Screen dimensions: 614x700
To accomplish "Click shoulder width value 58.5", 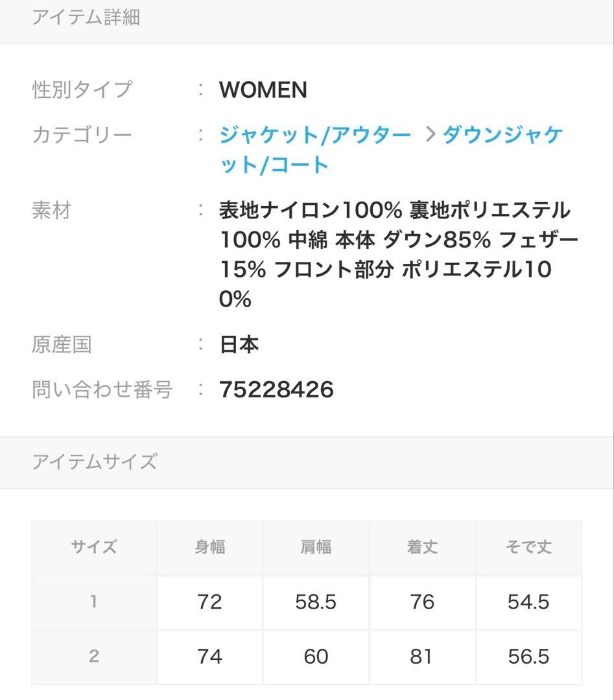I will (x=316, y=602).
